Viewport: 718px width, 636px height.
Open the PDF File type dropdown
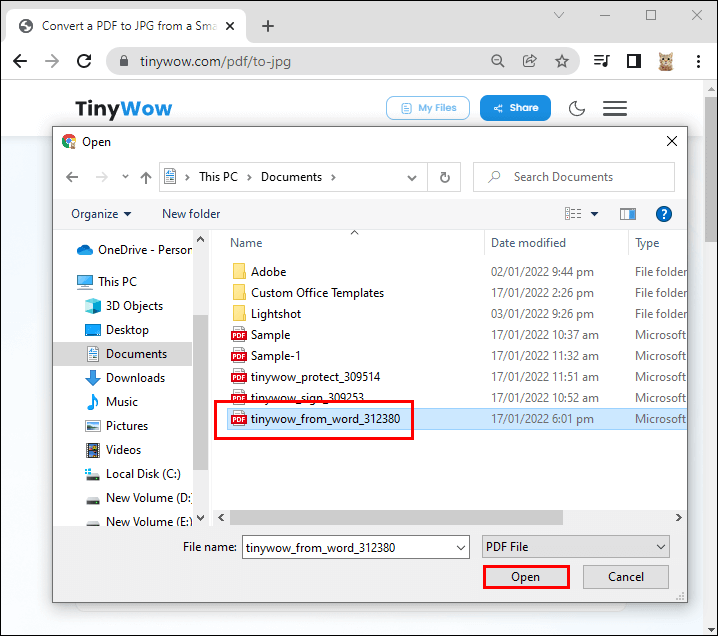[x=576, y=547]
